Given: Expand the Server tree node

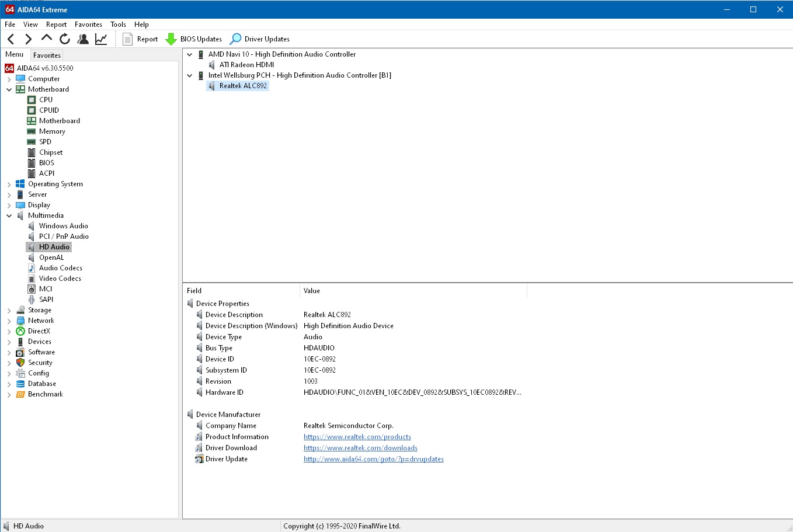Looking at the screenshot, I should pos(9,194).
